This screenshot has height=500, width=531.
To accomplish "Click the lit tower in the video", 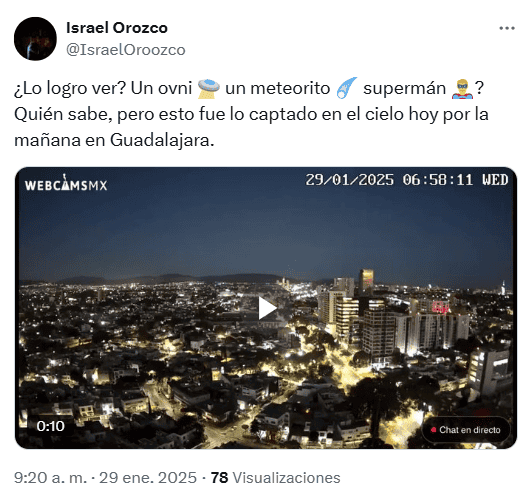I will coord(366,281).
